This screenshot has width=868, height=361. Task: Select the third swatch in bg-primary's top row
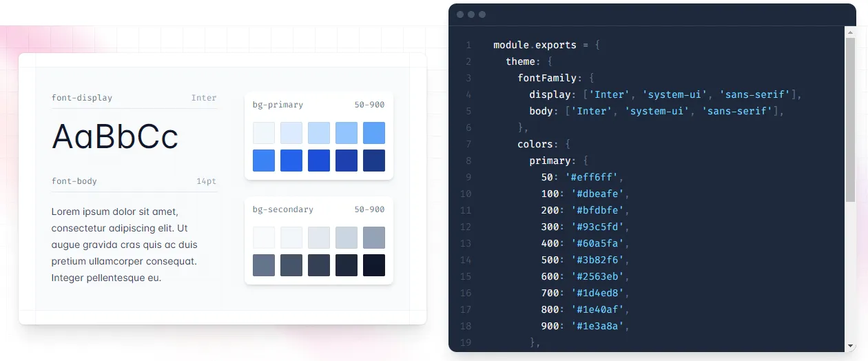click(x=319, y=133)
